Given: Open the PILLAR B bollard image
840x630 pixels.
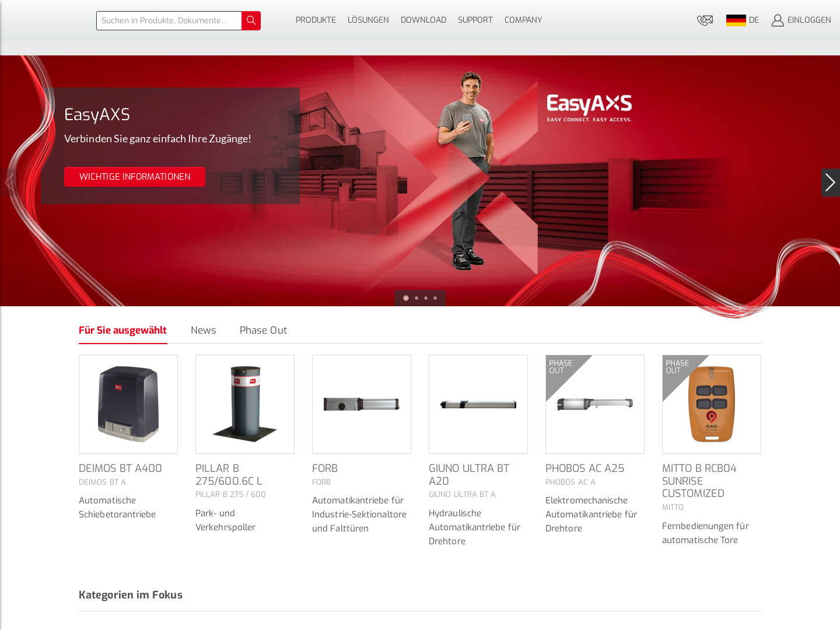Looking at the screenshot, I should pyautogui.click(x=245, y=404).
